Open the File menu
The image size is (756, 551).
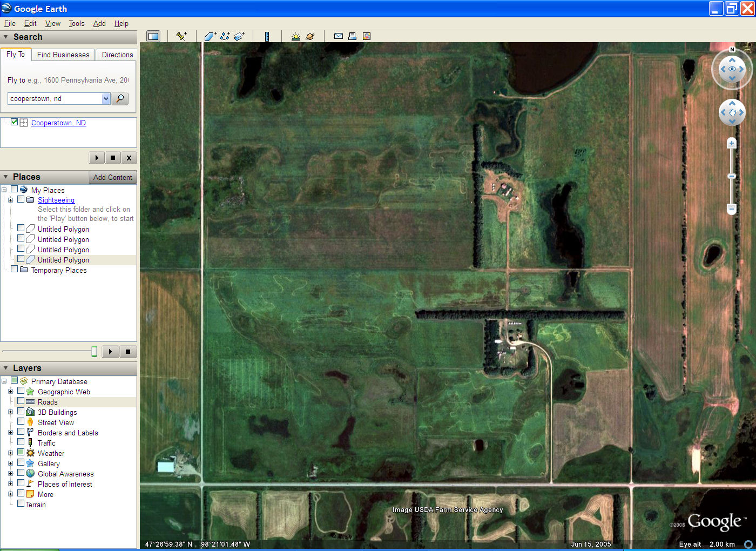pos(10,23)
